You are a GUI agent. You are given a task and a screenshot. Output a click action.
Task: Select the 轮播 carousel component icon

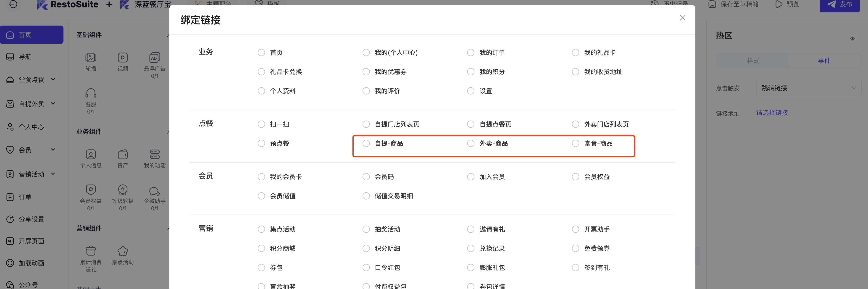(x=91, y=58)
